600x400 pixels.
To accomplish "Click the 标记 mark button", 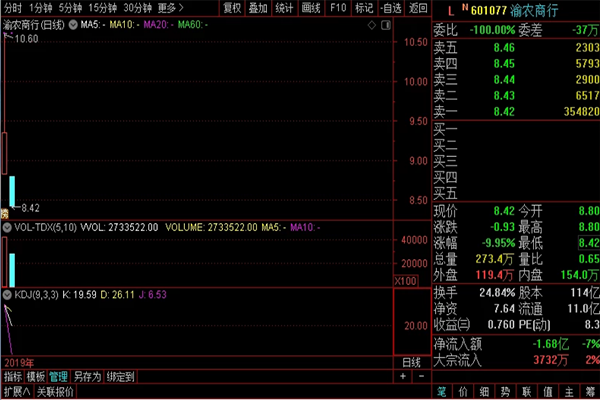I will point(364,8).
